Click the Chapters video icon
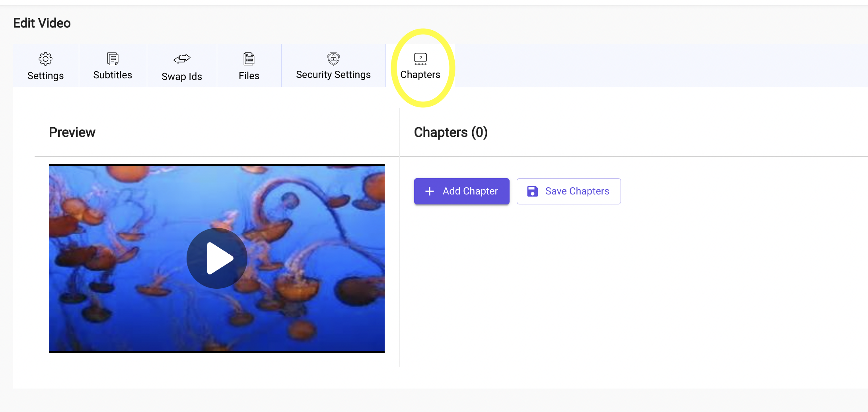 tap(420, 59)
